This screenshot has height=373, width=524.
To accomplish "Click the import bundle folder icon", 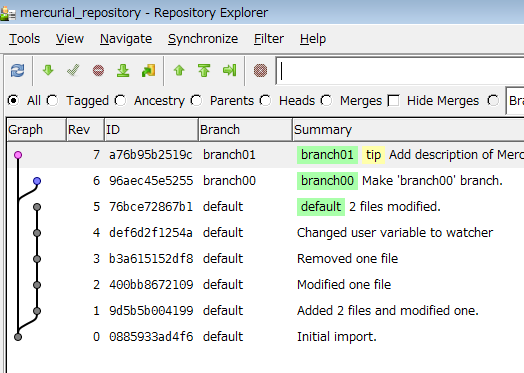I will tap(148, 71).
